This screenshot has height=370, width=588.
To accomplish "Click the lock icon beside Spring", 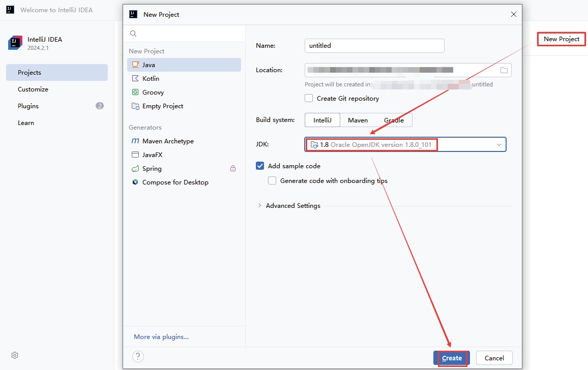I will pos(233,168).
